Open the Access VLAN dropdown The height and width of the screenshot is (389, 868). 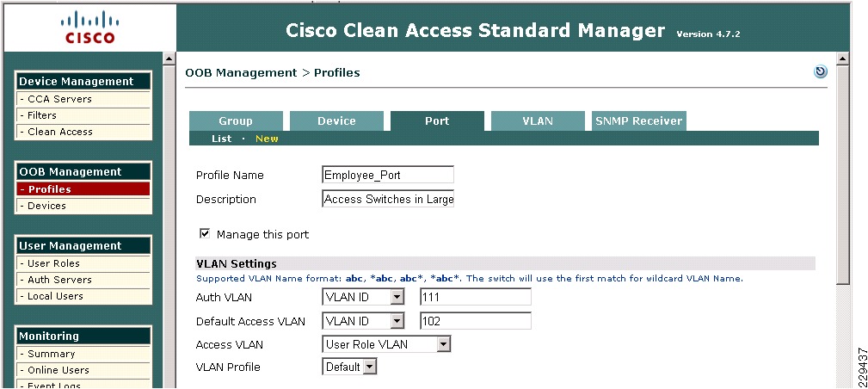(x=386, y=344)
